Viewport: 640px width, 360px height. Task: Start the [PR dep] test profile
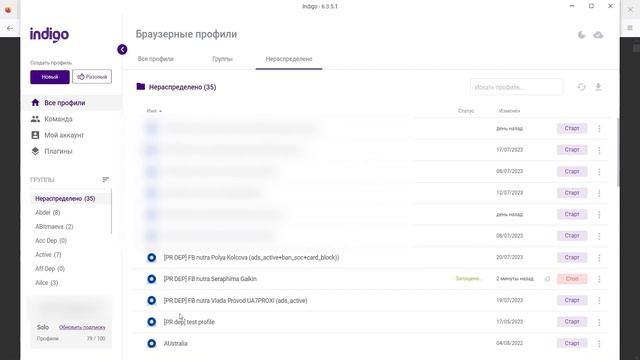click(572, 322)
